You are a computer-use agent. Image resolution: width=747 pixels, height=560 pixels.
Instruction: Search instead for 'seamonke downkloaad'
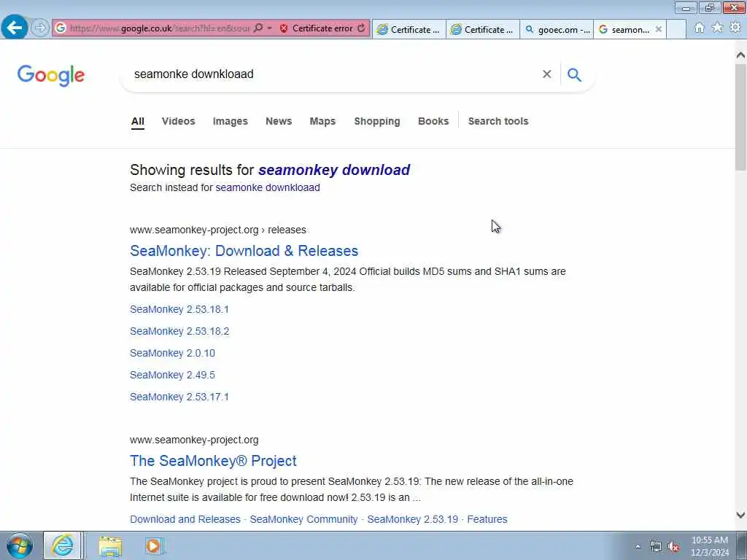(x=268, y=187)
